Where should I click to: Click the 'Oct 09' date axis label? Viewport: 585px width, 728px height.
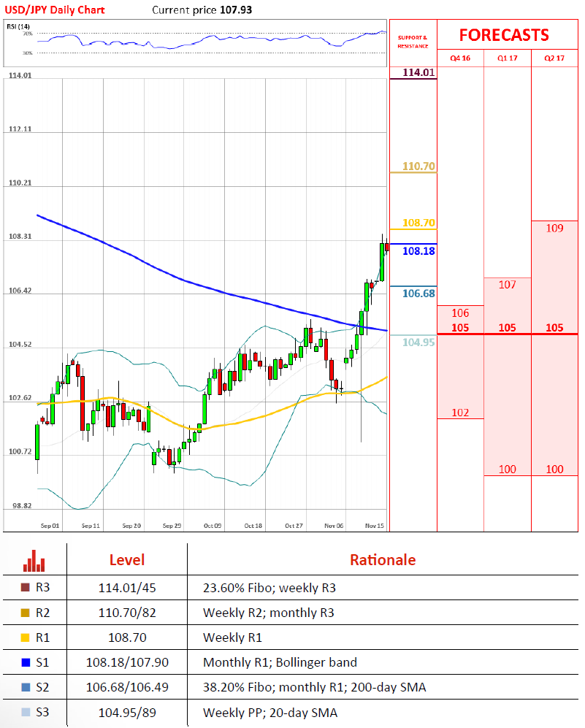click(213, 526)
